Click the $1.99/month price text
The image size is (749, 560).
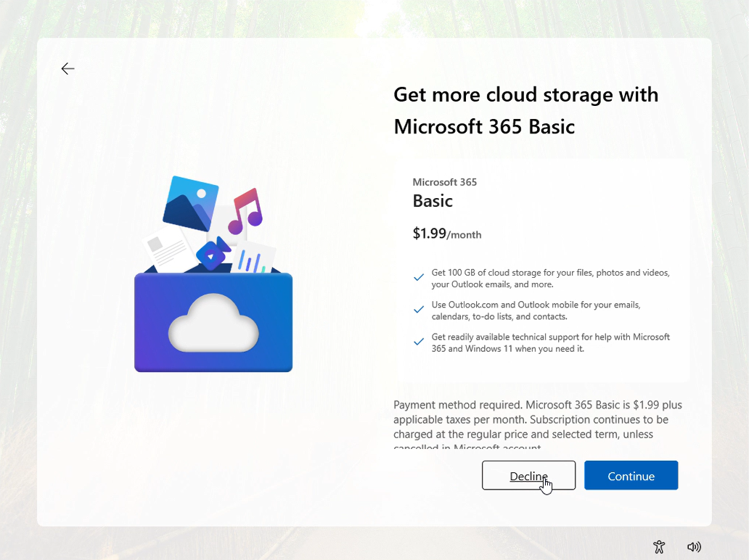(x=447, y=234)
